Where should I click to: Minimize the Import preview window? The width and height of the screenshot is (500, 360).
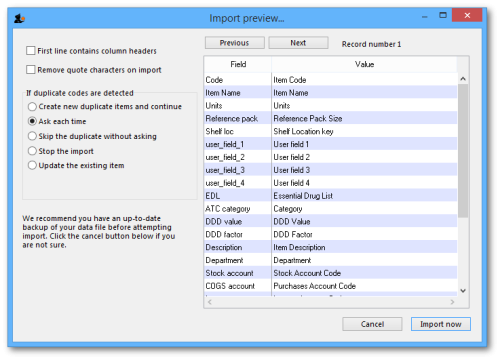pos(424,16)
